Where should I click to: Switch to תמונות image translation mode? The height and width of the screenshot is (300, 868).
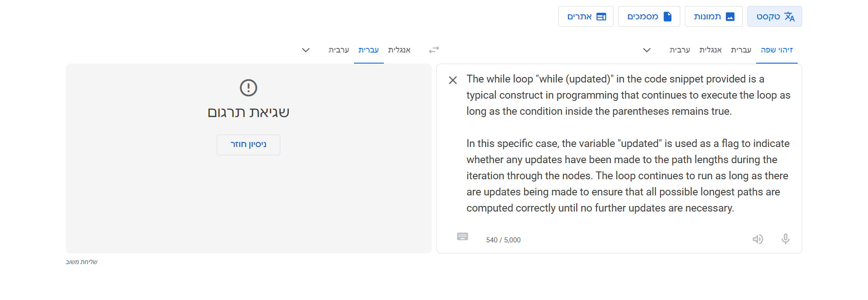point(713,17)
